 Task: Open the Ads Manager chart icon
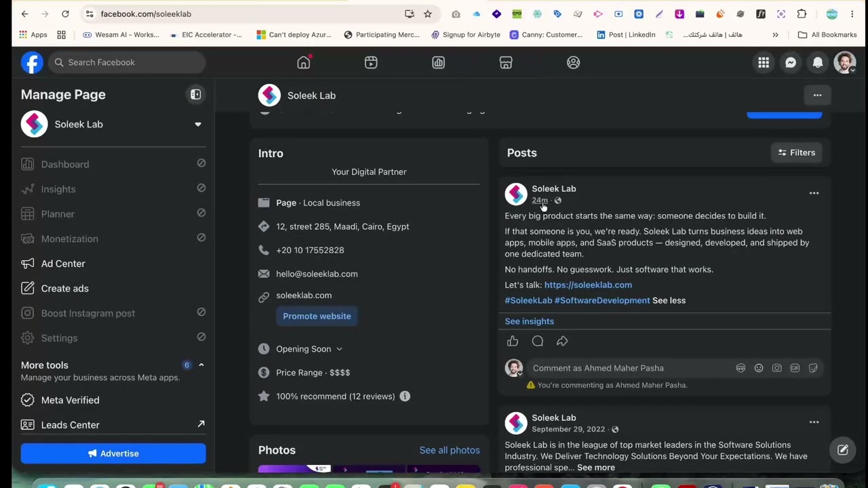(438, 62)
